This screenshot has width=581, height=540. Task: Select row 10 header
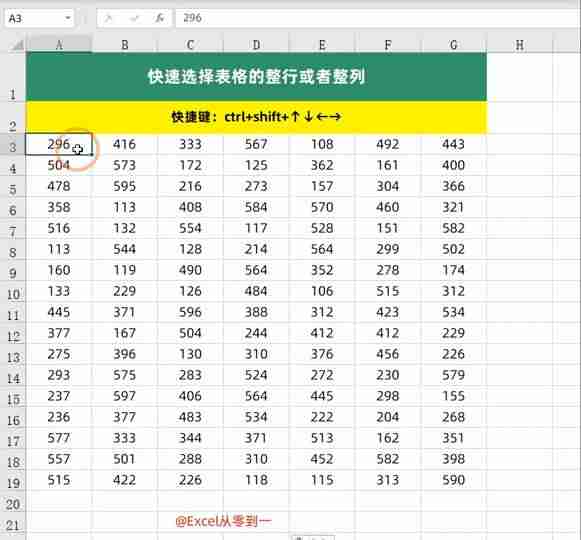[x=13, y=291]
